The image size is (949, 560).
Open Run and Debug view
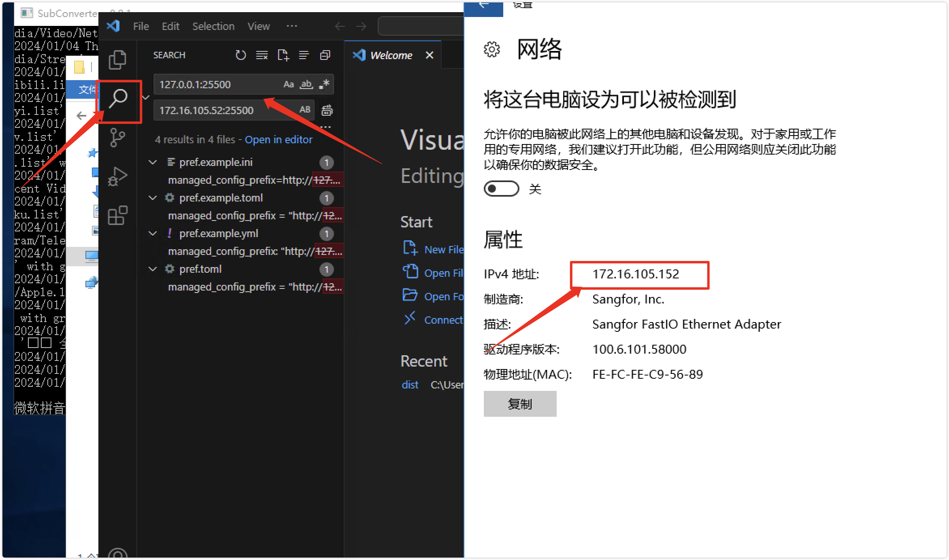click(x=117, y=176)
